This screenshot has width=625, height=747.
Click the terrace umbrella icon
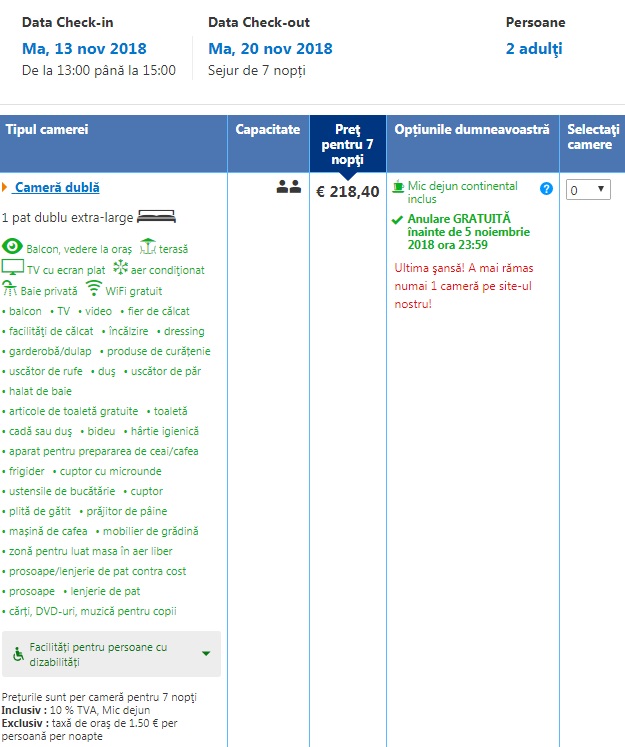tap(149, 247)
